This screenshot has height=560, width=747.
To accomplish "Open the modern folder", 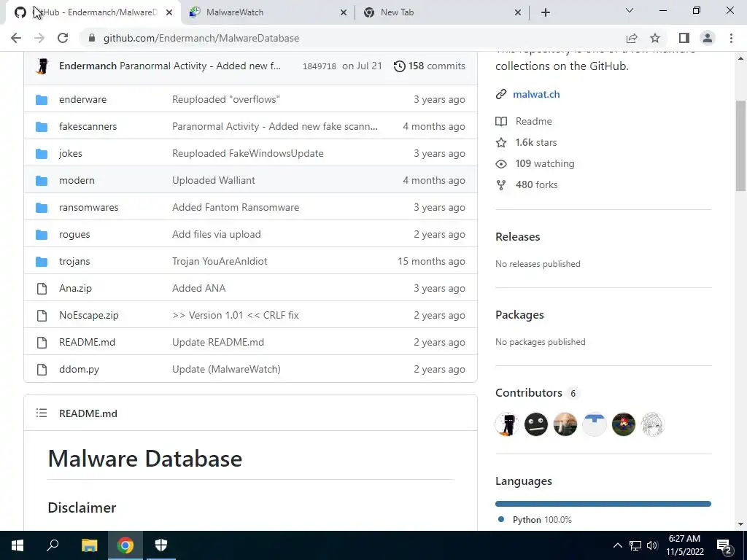I will 77,181.
